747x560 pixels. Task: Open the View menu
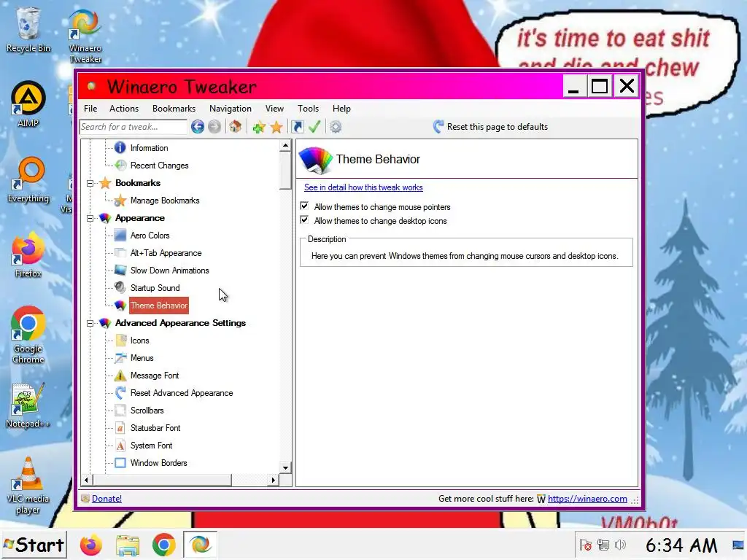274,109
